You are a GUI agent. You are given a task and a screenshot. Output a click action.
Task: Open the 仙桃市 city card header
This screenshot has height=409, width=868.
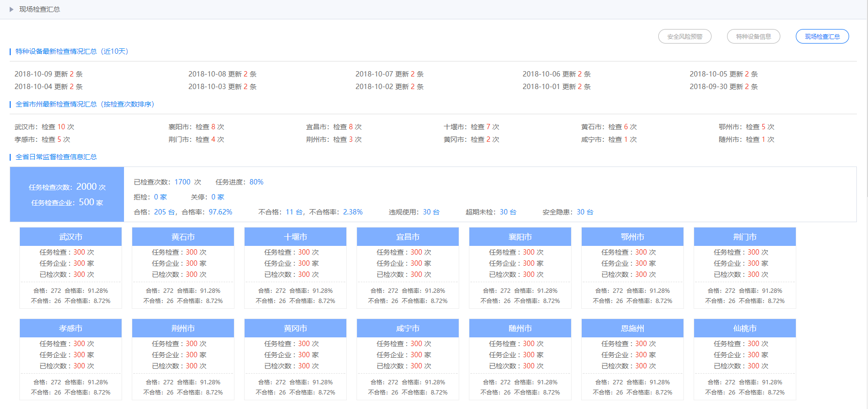(745, 328)
